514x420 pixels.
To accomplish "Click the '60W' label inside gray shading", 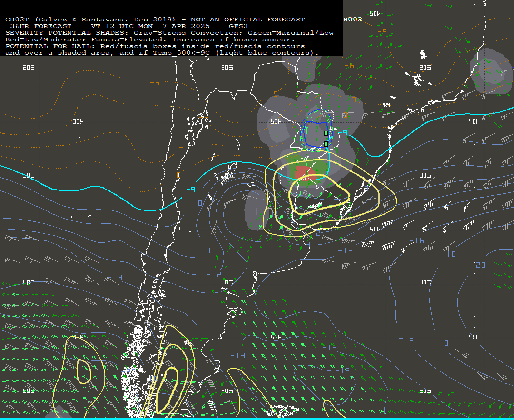I will point(277,121).
